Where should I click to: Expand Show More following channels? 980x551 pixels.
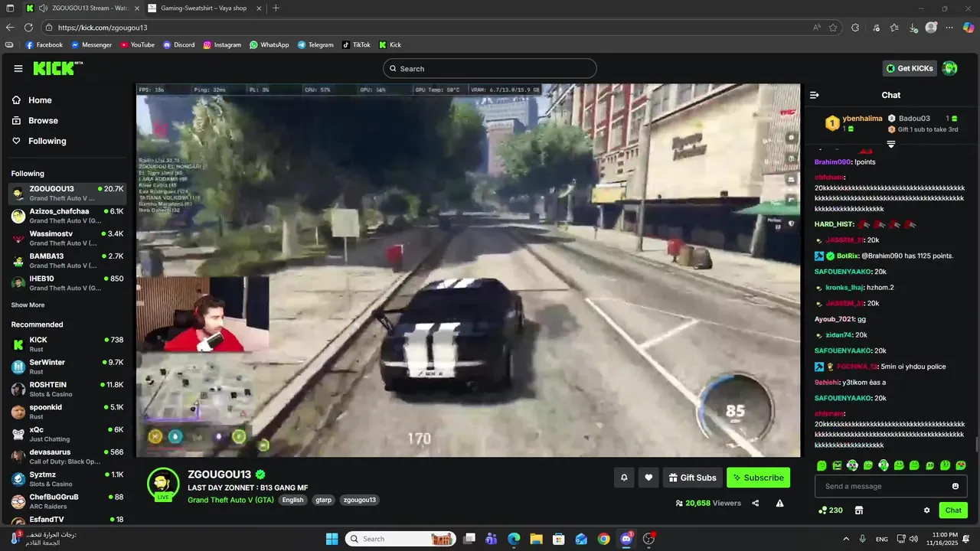click(28, 305)
